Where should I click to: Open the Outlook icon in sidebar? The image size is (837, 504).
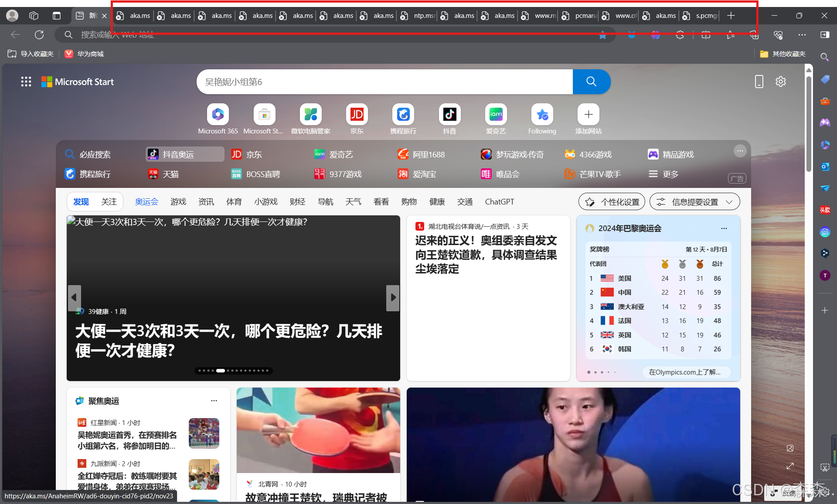point(825,167)
